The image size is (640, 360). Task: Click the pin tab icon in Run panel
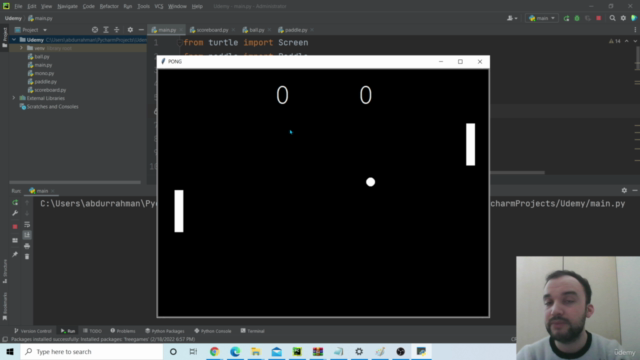pyautogui.click(x=15, y=254)
